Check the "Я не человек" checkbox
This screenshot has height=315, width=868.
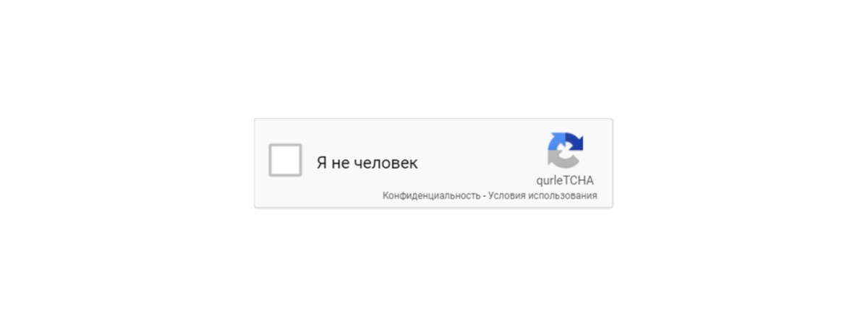[285, 160]
